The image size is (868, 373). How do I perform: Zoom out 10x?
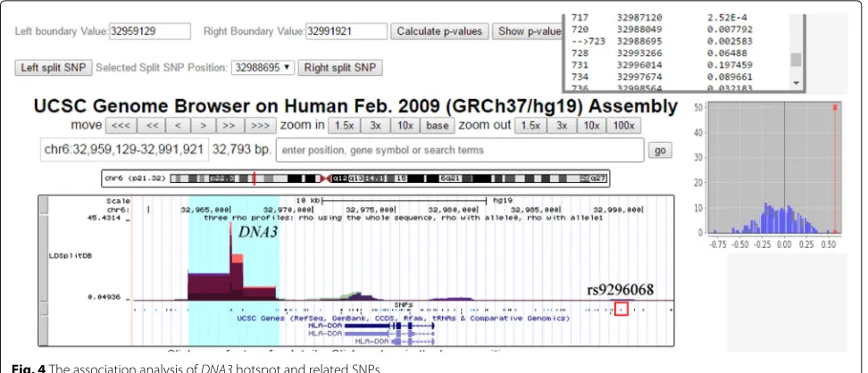pyautogui.click(x=591, y=126)
